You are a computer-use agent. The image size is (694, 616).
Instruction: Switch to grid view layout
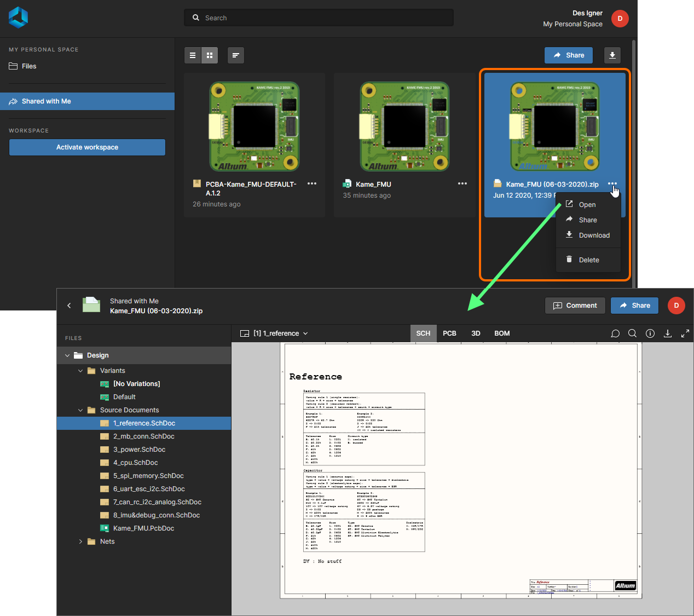pos(210,55)
